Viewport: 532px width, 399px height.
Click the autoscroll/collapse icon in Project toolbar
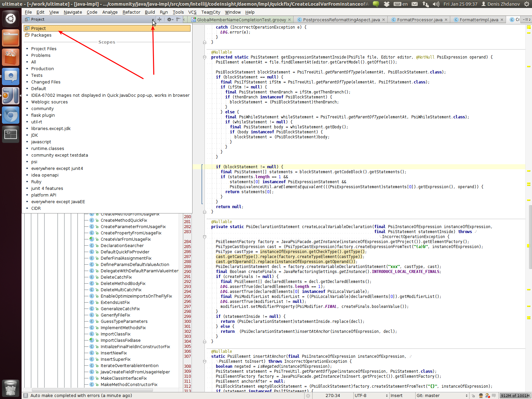tap(160, 19)
